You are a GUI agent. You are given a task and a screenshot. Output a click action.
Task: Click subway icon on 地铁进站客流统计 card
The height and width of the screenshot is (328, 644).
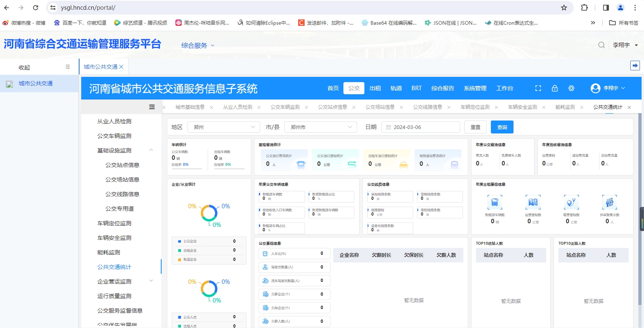click(455, 164)
